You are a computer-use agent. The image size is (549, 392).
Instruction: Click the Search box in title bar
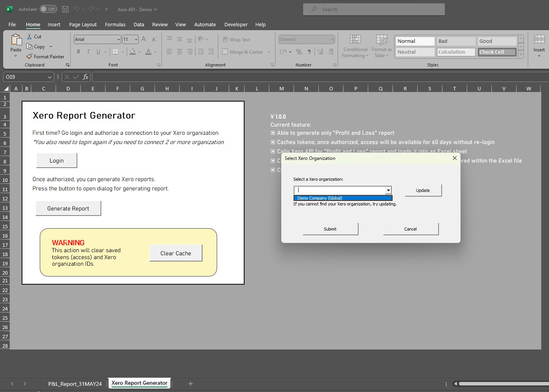[x=374, y=9]
